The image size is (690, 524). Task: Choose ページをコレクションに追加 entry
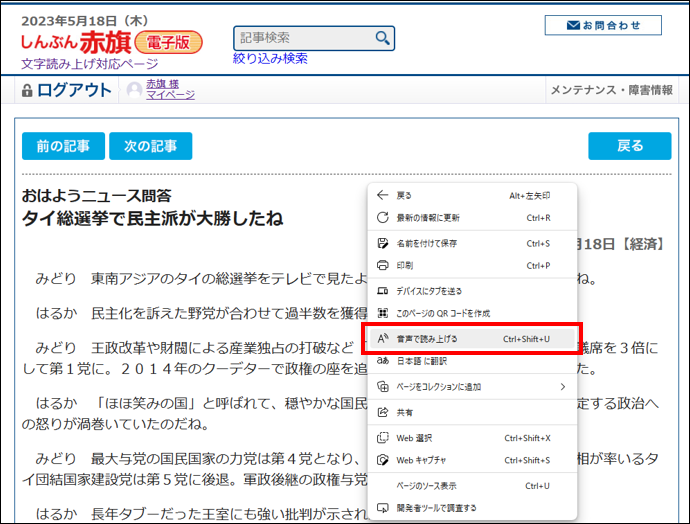[x=472, y=386]
